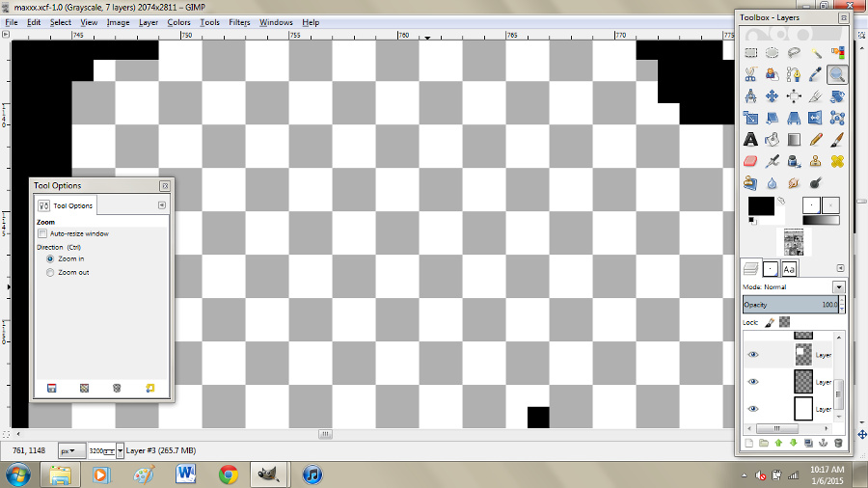Open the px unit dropdown in status bar

(x=70, y=450)
